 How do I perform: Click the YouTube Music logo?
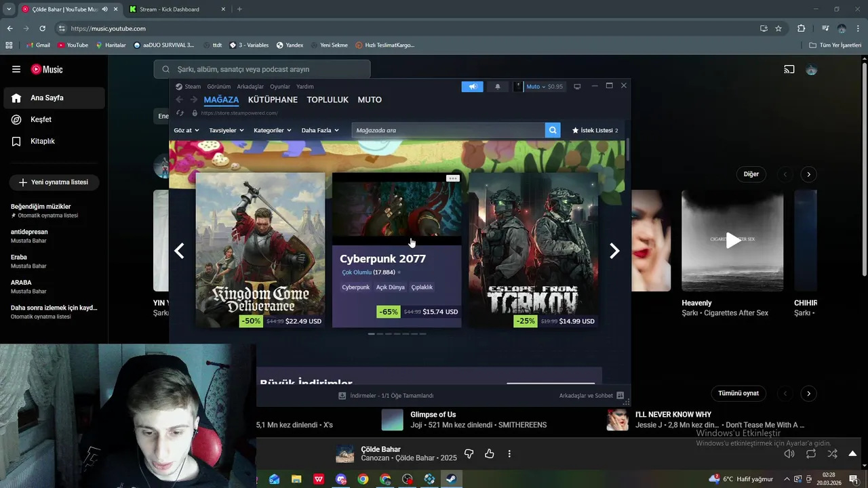47,69
